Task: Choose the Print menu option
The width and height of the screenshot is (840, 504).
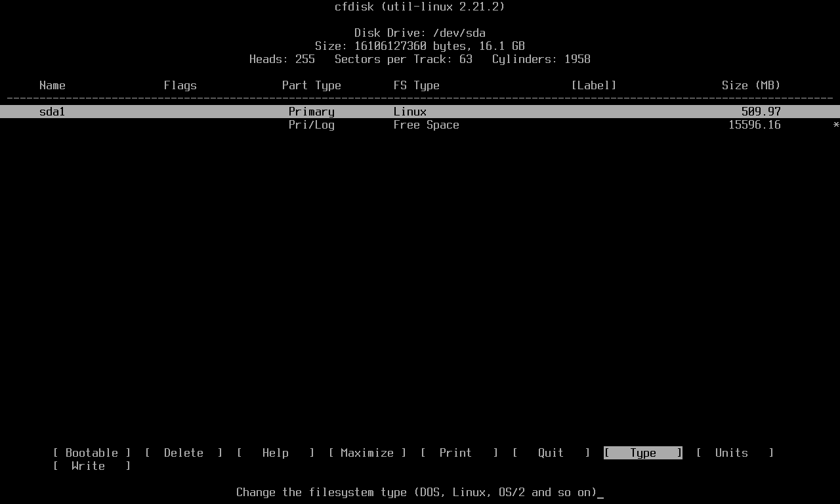Action: coord(459,453)
